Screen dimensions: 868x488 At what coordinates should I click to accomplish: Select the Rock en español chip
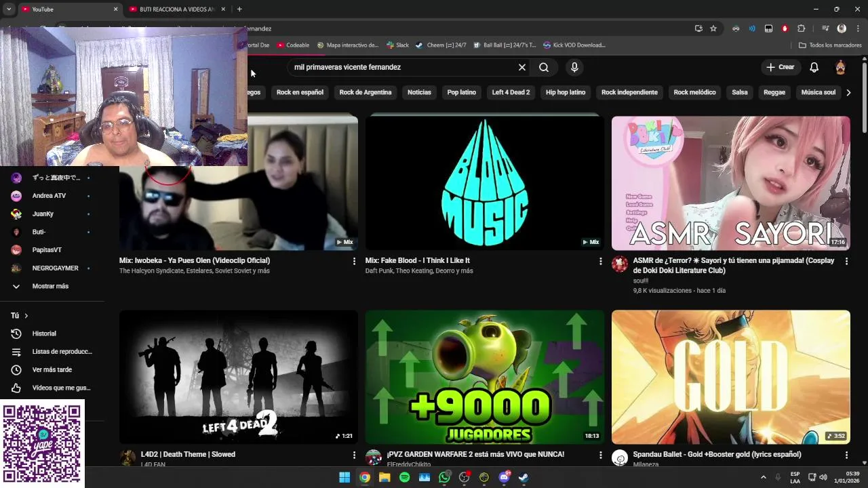300,92
